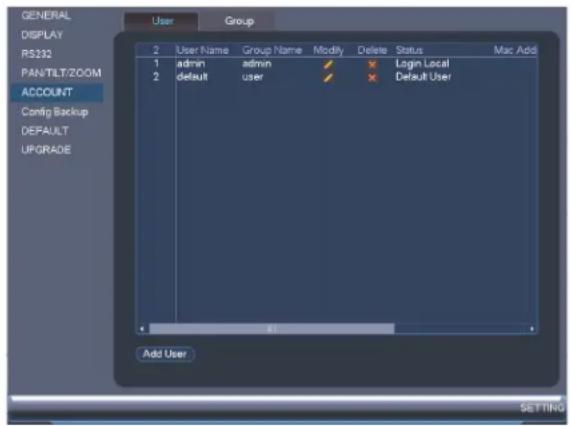Click row number 2 of the default user
Image resolution: width=570 pixels, height=426 pixels.
[x=156, y=77]
